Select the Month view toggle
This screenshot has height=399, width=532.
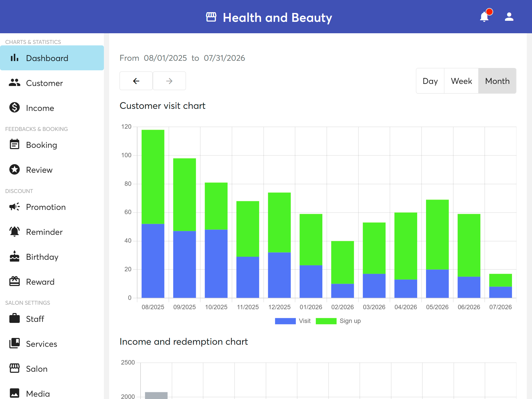click(497, 81)
